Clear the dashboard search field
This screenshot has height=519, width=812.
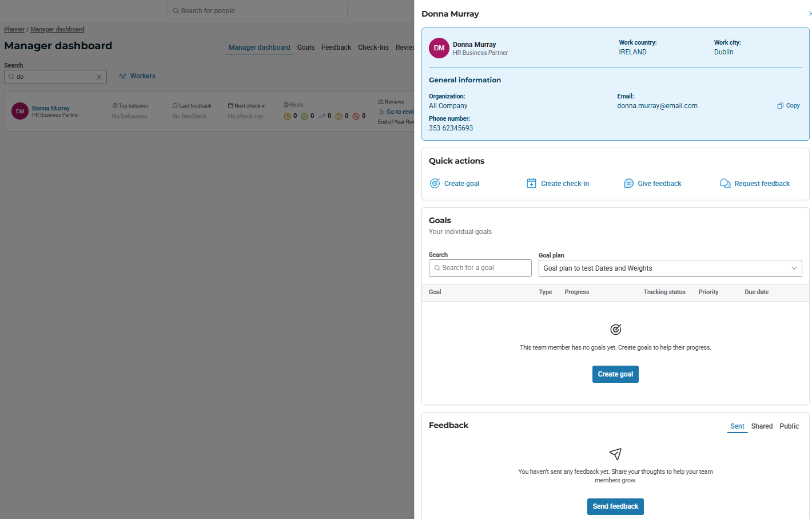pyautogui.click(x=99, y=77)
